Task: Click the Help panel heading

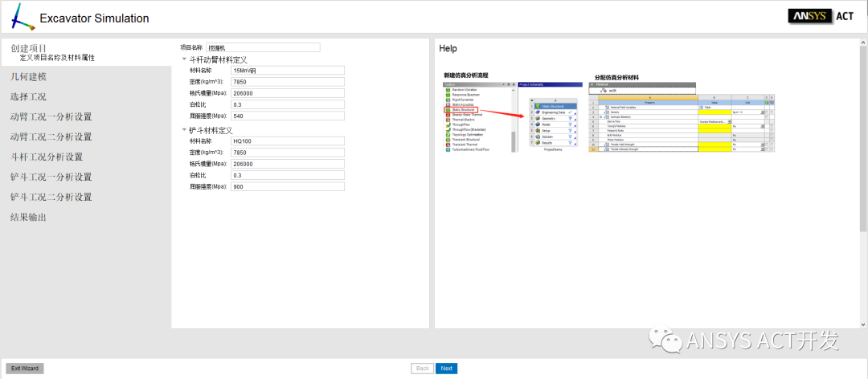Action: [448, 49]
